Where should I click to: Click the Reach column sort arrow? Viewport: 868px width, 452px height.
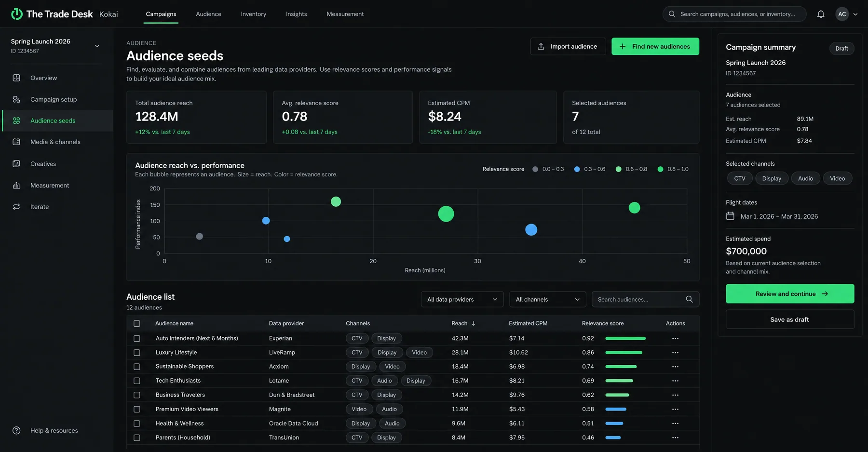[474, 323]
